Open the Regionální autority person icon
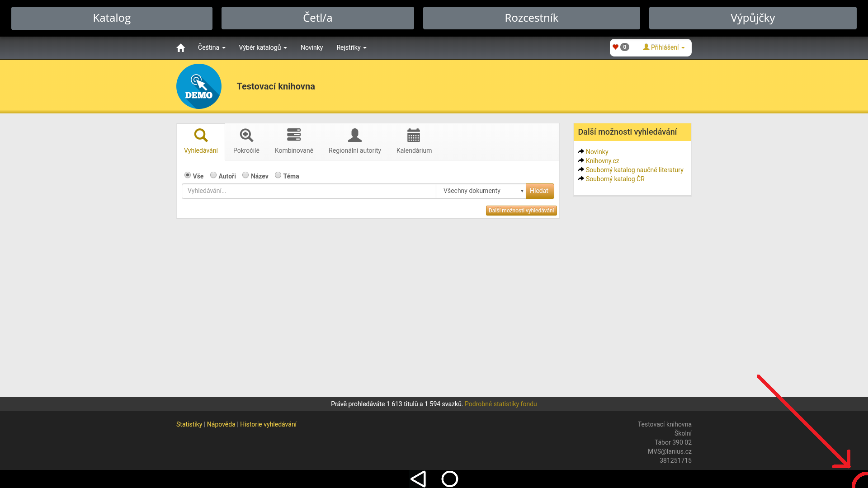 pos(354,135)
